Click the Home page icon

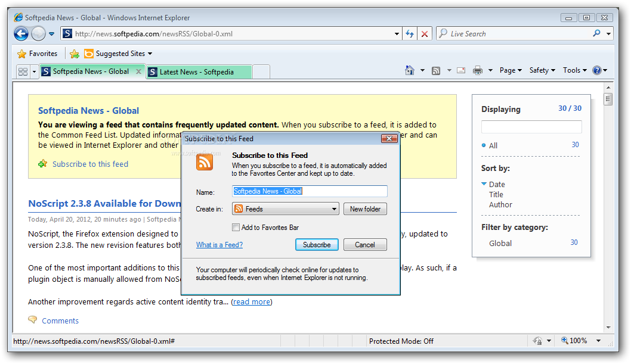click(410, 70)
